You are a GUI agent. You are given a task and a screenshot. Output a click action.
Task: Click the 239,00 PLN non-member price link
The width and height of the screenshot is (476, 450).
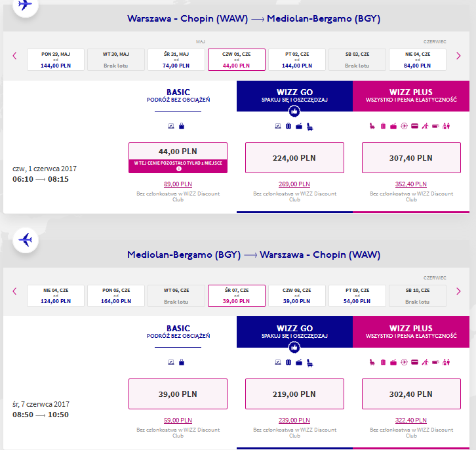(294, 420)
